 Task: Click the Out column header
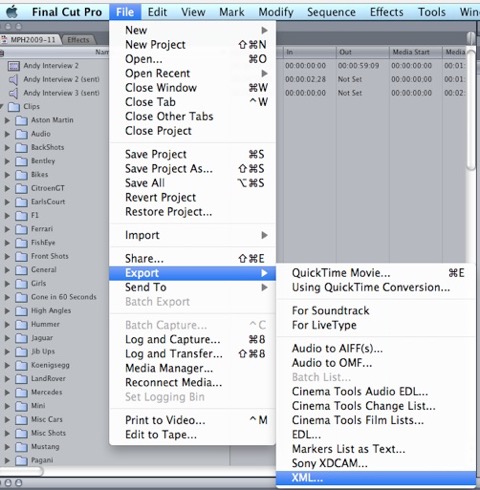[x=362, y=52]
